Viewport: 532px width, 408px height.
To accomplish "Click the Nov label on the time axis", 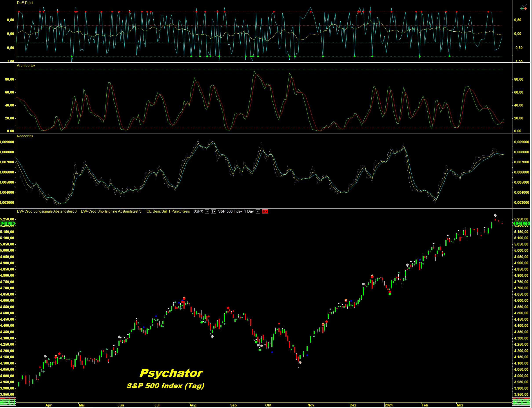I will pos(310,405).
